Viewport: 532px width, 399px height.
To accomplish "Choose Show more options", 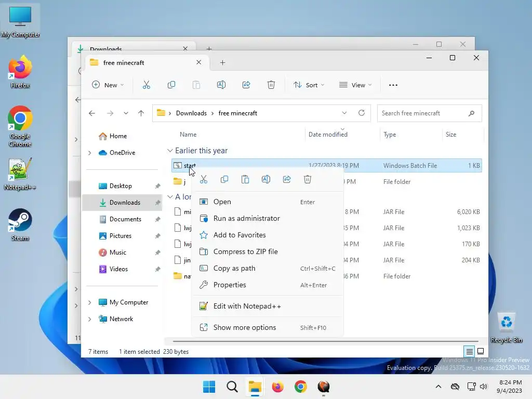I will 268,328.
